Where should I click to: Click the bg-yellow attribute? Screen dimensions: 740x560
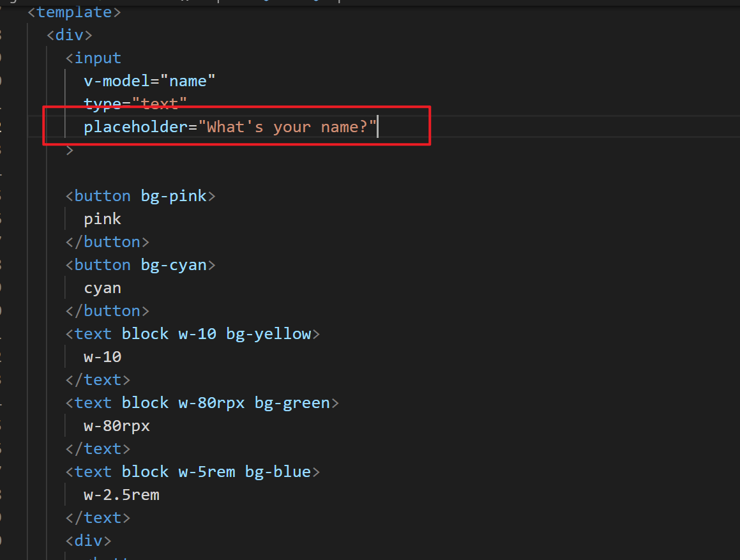pyautogui.click(x=268, y=333)
